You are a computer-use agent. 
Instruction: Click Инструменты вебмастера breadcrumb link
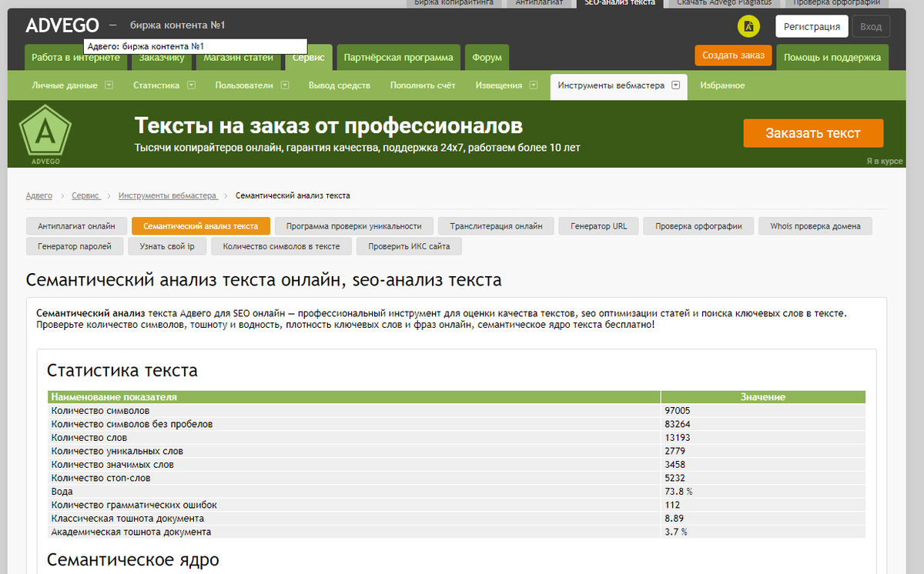pos(167,195)
